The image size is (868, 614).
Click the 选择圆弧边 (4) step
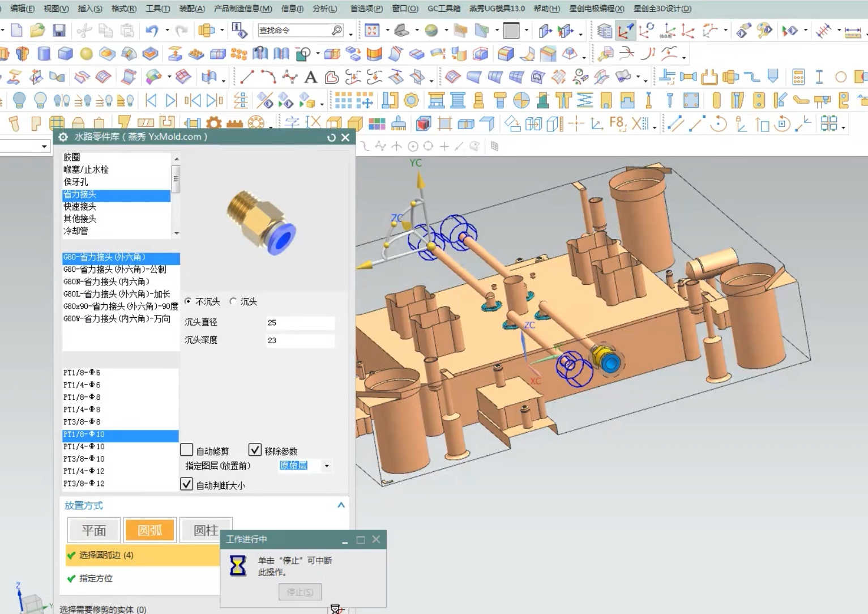tap(143, 555)
